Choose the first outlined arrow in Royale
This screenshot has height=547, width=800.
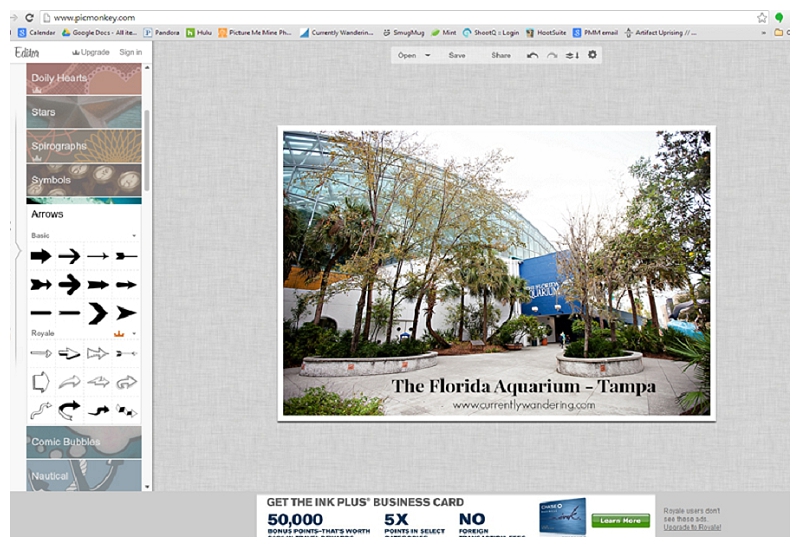[41, 353]
